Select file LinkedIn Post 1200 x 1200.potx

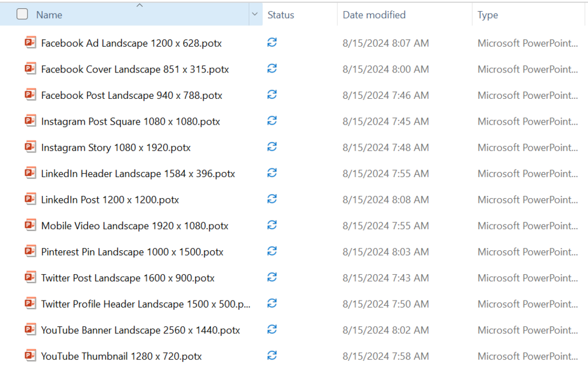tap(110, 200)
